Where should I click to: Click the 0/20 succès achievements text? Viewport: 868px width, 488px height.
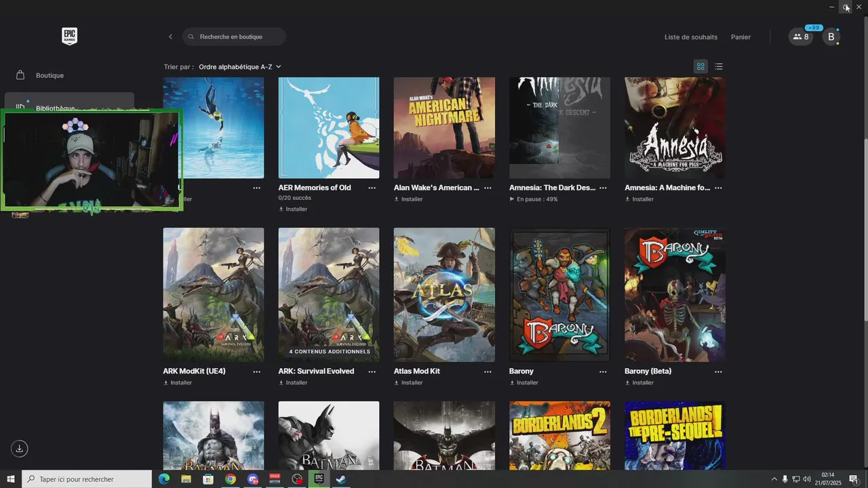click(x=294, y=198)
